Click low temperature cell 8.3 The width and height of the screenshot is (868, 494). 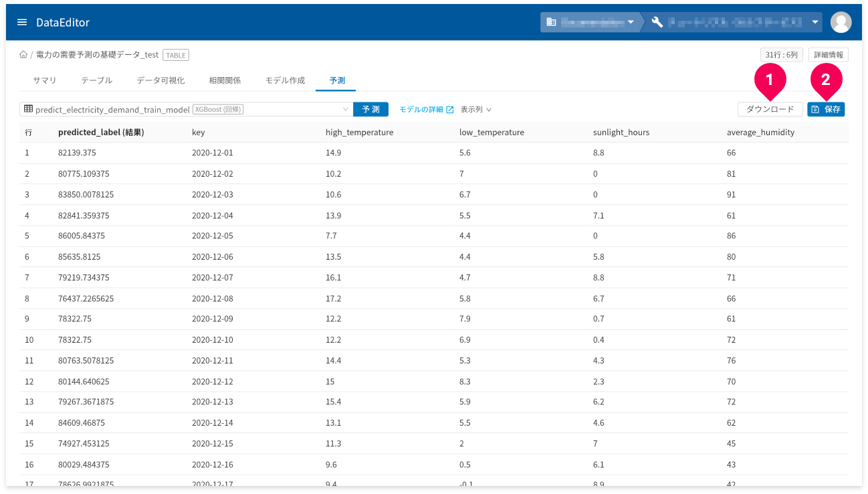tap(465, 381)
